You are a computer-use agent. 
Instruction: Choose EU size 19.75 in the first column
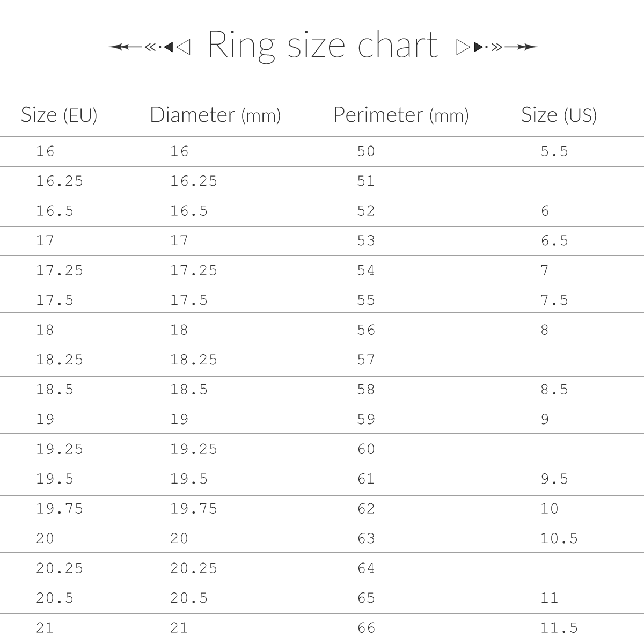tap(60, 509)
